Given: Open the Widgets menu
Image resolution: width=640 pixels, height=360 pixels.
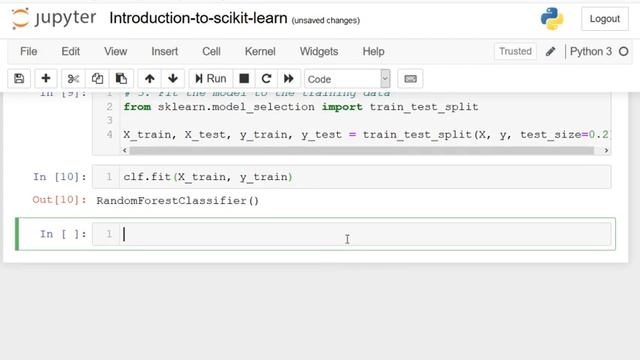Looking at the screenshot, I should pyautogui.click(x=319, y=51).
